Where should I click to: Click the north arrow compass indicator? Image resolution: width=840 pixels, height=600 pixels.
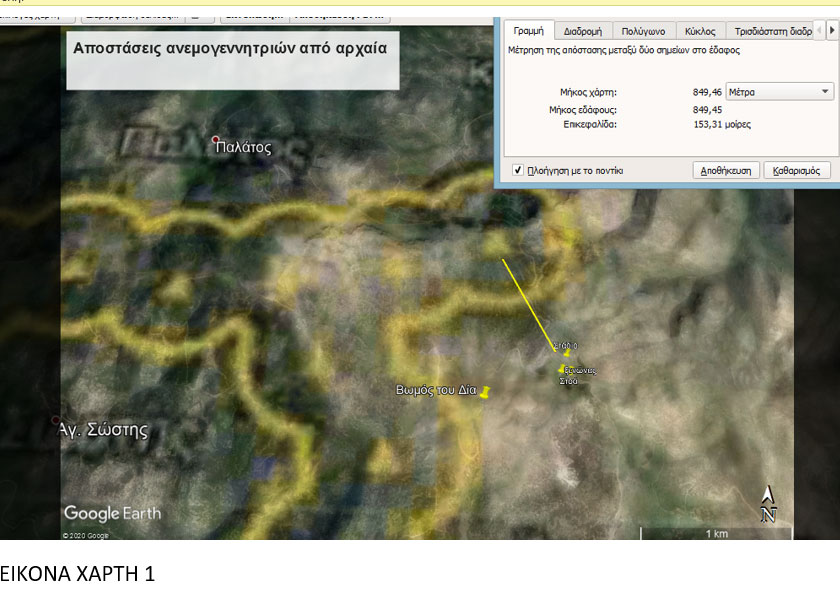pos(768,504)
